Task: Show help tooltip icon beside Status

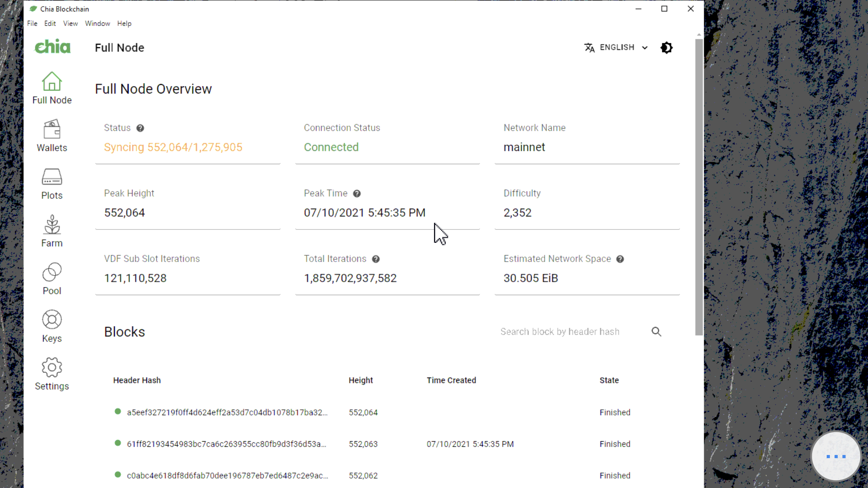Action: [140, 128]
